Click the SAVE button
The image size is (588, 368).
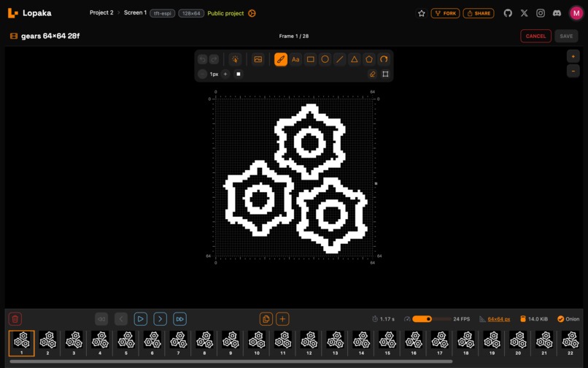[x=566, y=36]
